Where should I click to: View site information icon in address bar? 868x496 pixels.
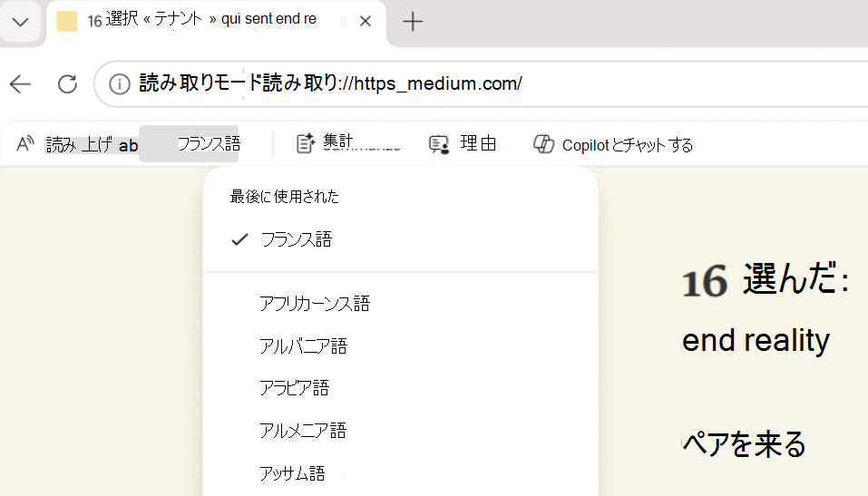click(x=119, y=84)
